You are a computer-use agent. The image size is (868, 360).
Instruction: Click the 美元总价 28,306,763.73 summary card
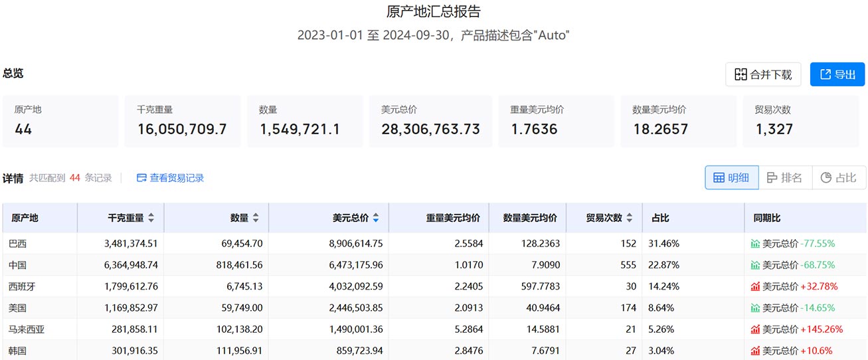(430, 122)
